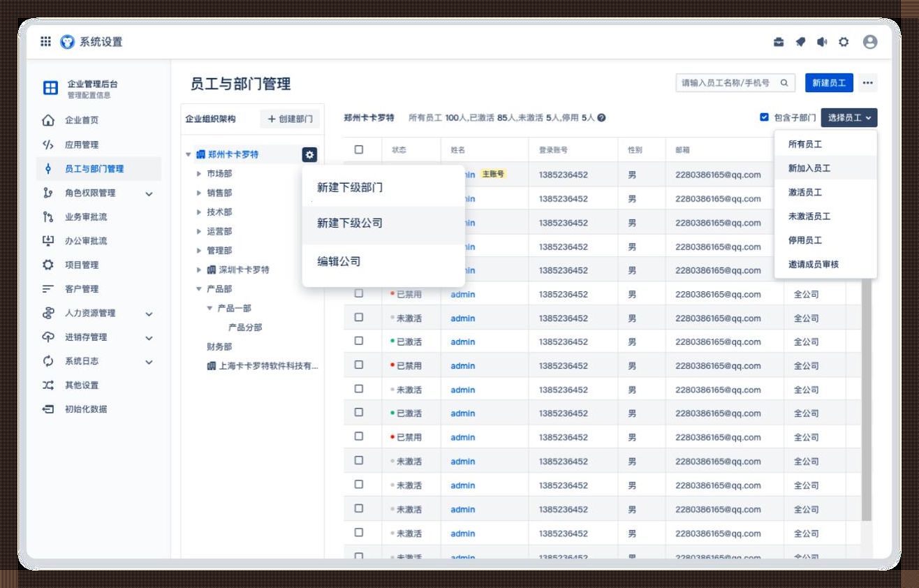Select 邀请成员审核 in the employee dropdown
The image size is (919, 588).
click(825, 265)
